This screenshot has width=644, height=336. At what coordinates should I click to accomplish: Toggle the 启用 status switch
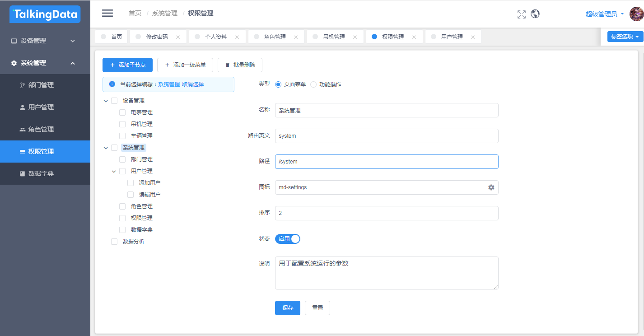288,239
